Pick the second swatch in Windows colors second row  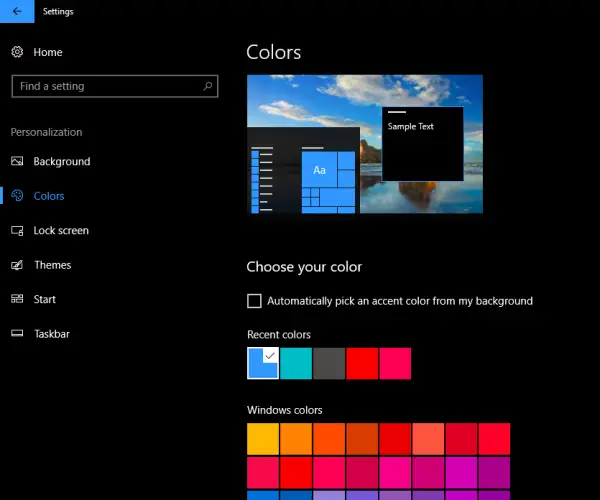[296, 472]
